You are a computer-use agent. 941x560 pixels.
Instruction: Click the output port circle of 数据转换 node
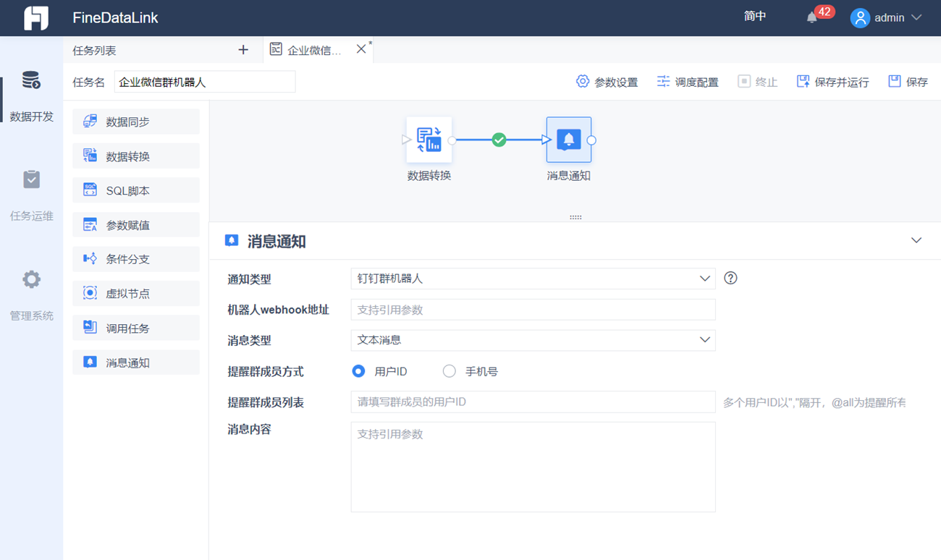point(452,140)
